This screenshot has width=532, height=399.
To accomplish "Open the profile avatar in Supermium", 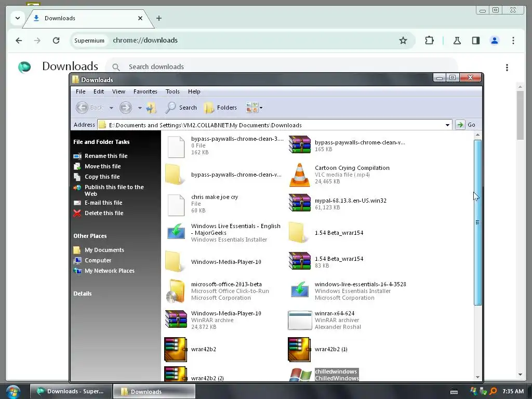I will click(x=495, y=41).
